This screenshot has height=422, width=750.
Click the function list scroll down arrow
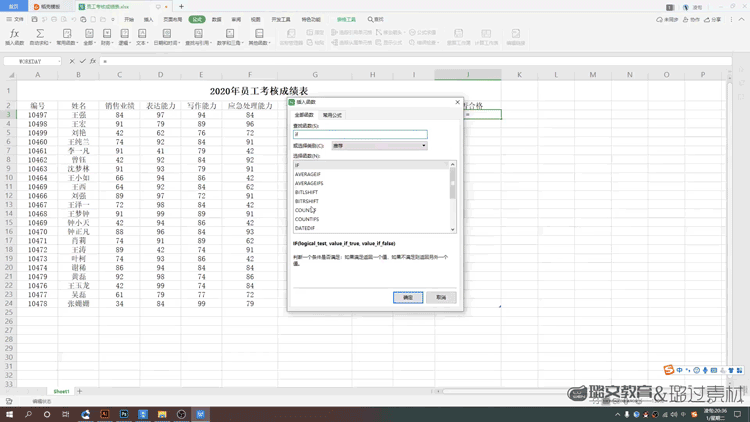point(452,230)
